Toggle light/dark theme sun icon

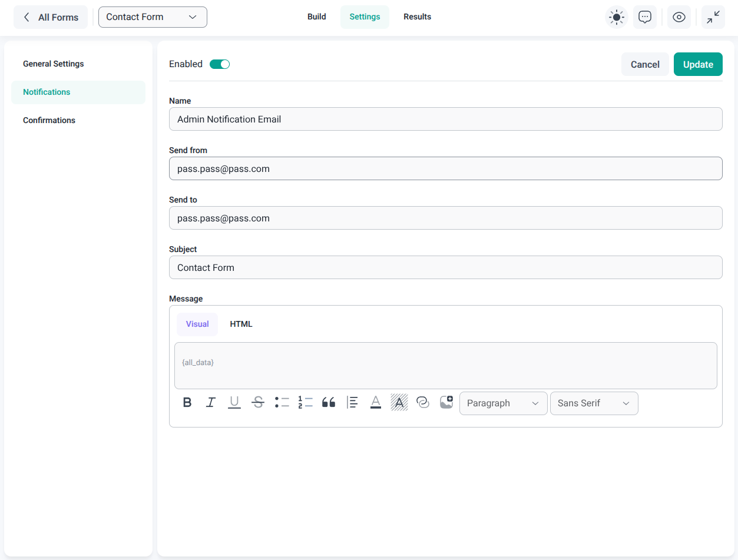click(x=617, y=17)
